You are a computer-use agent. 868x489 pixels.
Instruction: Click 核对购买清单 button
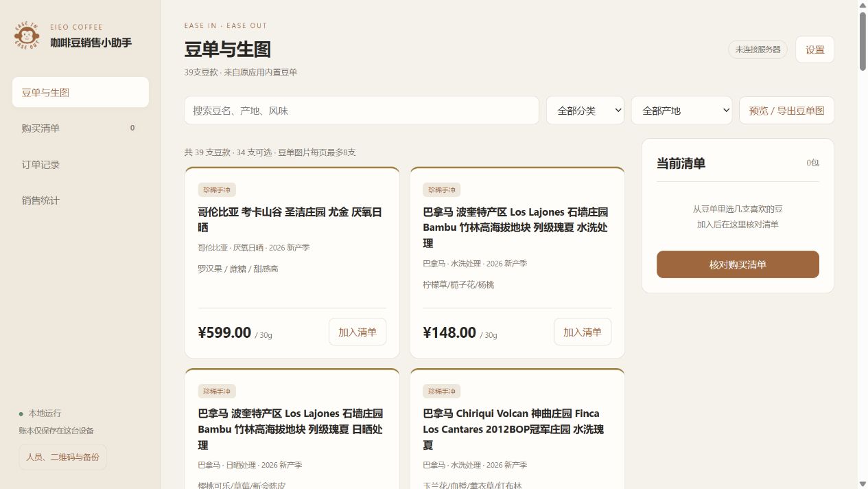coord(738,264)
